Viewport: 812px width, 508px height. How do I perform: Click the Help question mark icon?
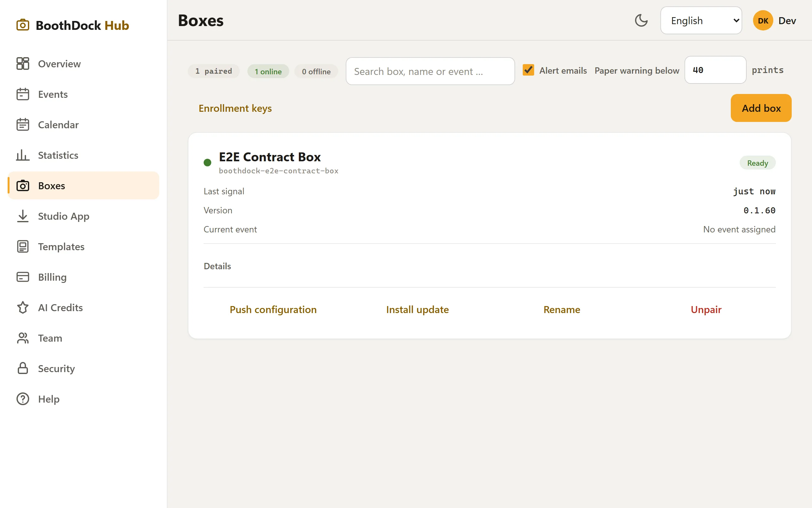click(x=23, y=399)
